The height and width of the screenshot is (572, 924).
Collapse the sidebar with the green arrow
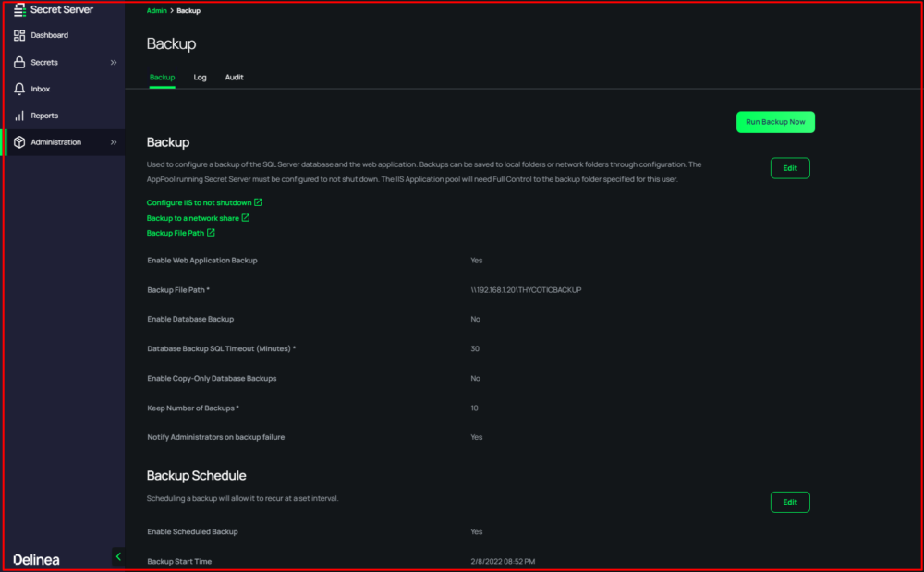coord(118,556)
